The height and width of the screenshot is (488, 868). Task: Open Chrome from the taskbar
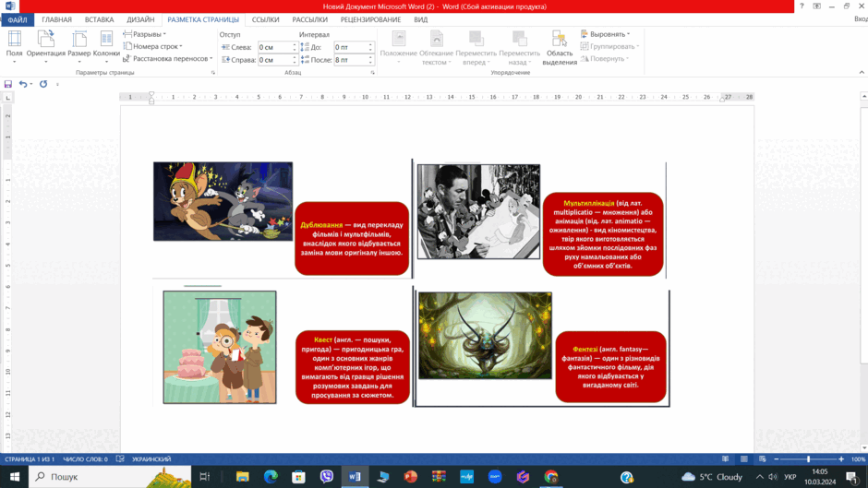pos(550,476)
